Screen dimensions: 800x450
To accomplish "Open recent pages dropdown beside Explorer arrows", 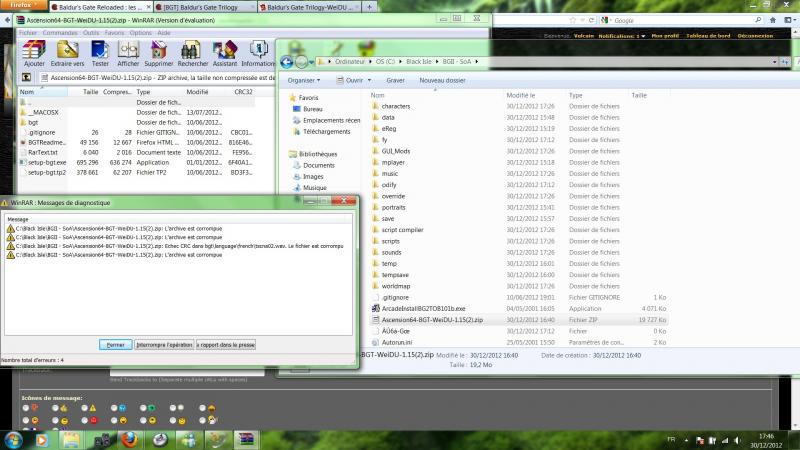I will [x=311, y=63].
